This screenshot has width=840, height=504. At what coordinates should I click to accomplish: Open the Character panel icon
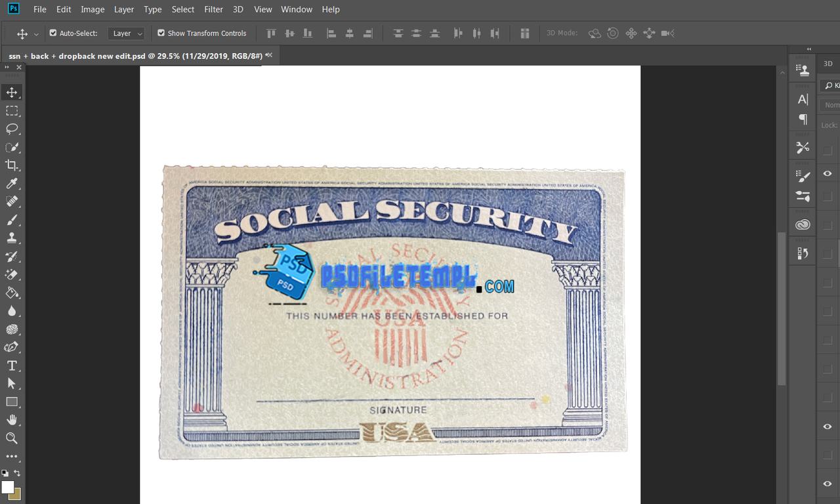(x=803, y=99)
